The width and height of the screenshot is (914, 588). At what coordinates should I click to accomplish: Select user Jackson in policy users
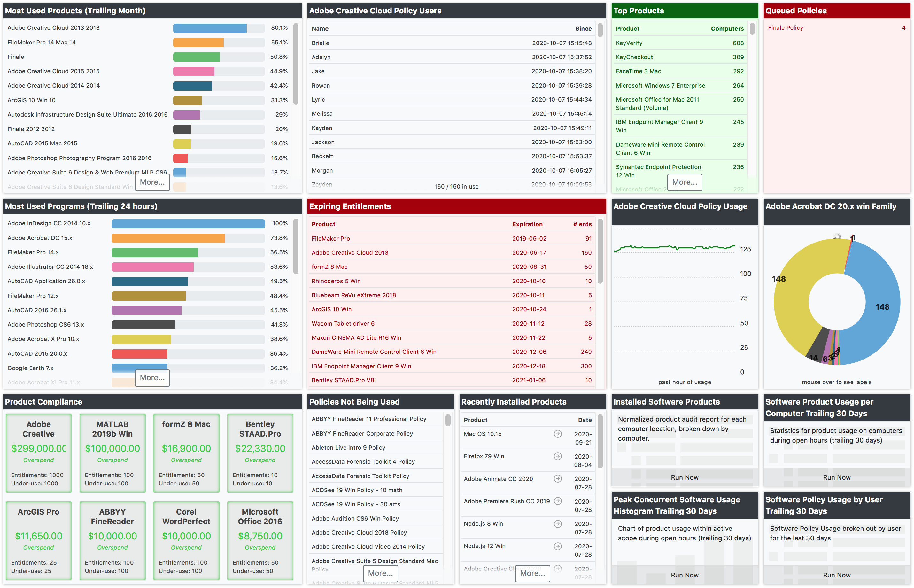pos(451,142)
